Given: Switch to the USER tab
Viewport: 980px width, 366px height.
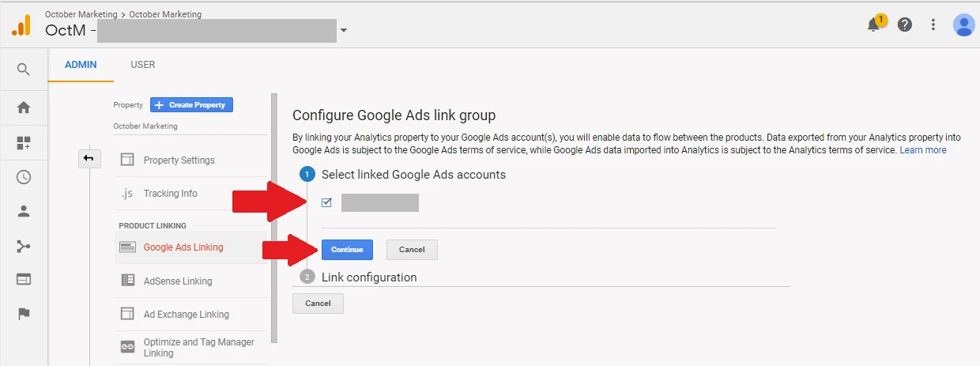Looking at the screenshot, I should (x=143, y=65).
